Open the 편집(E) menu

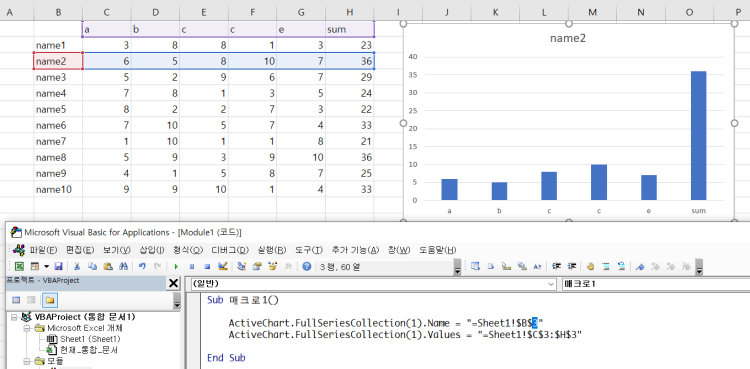pyautogui.click(x=80, y=250)
